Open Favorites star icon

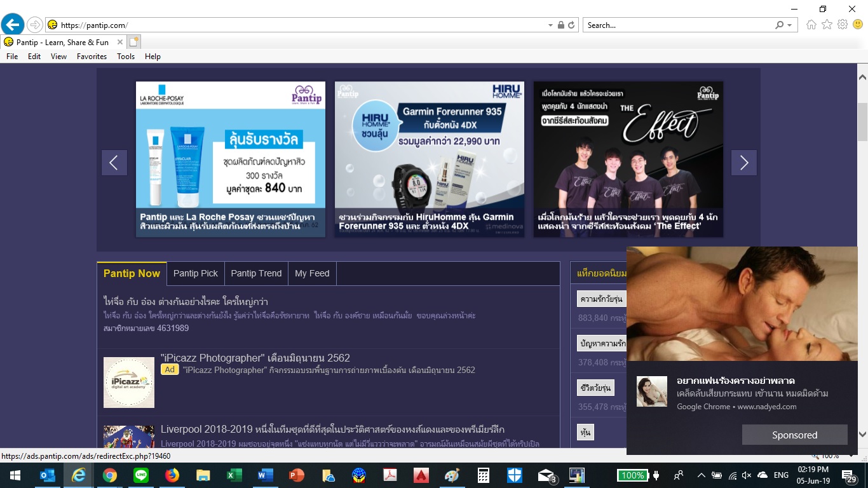pos(827,25)
